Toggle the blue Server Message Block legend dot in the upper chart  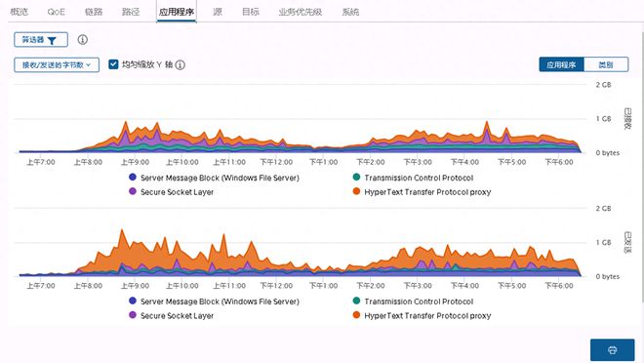133,177
